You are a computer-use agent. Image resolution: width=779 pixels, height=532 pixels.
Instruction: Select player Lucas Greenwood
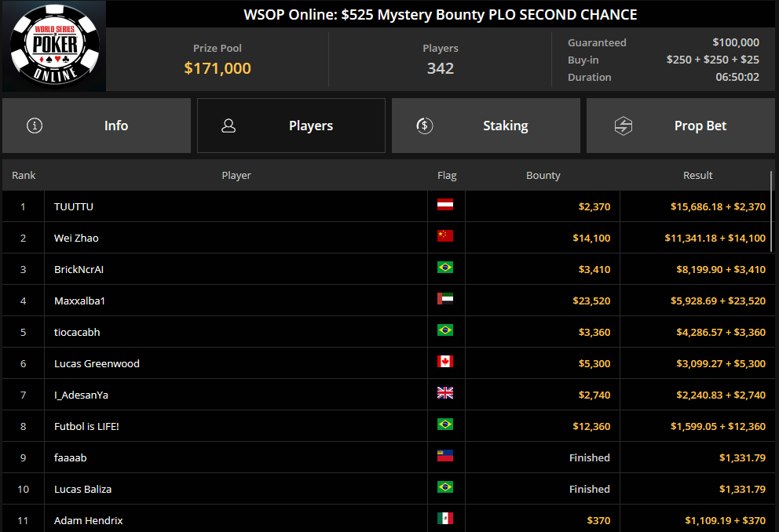[x=97, y=363]
